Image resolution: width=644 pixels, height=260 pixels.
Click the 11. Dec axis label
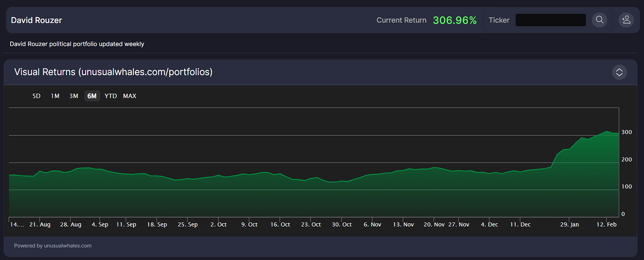click(520, 225)
